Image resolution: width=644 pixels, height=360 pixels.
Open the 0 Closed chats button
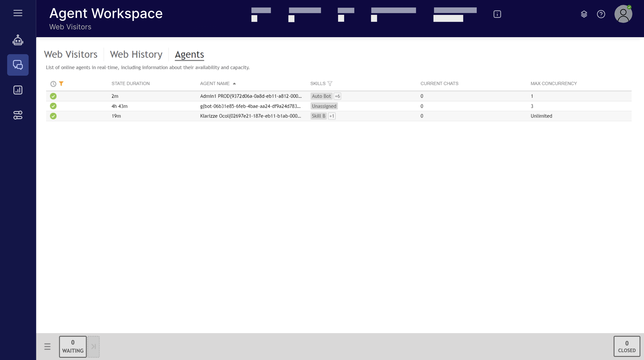point(627,347)
